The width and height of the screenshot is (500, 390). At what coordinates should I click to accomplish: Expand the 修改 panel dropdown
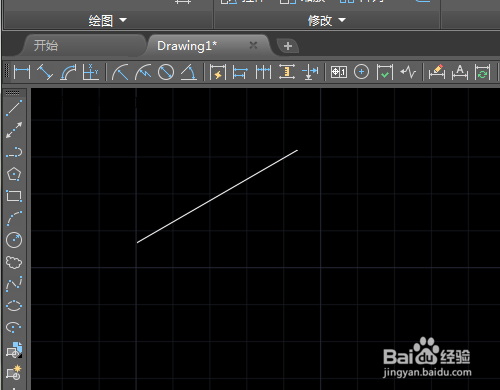tap(342, 20)
